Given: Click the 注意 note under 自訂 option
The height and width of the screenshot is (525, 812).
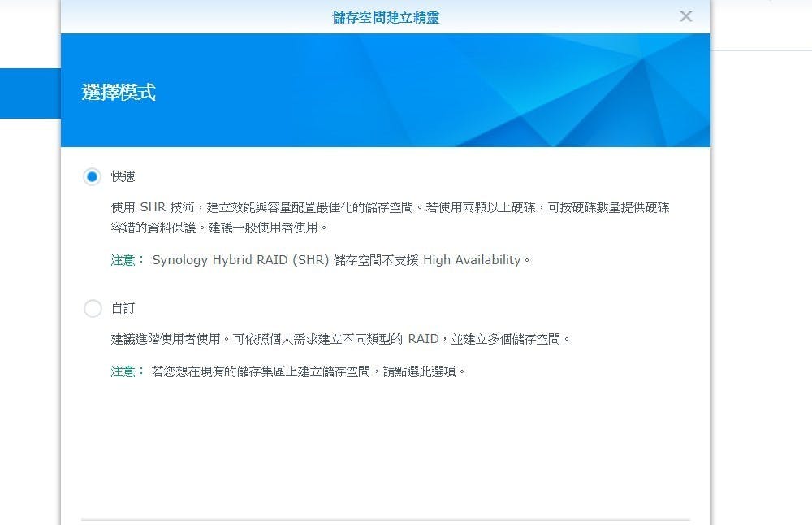Looking at the screenshot, I should coord(123,371).
